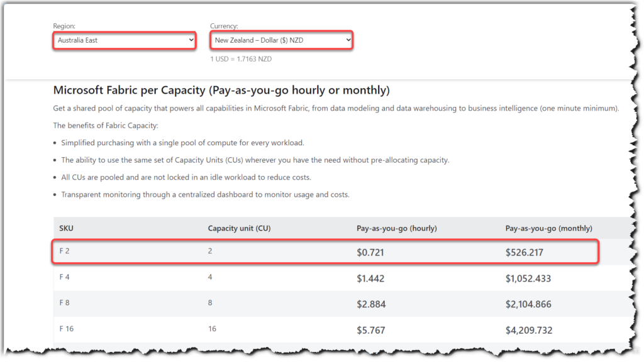The width and height of the screenshot is (644, 362).
Task: Click the $526.217 monthly price
Action: 525,253
